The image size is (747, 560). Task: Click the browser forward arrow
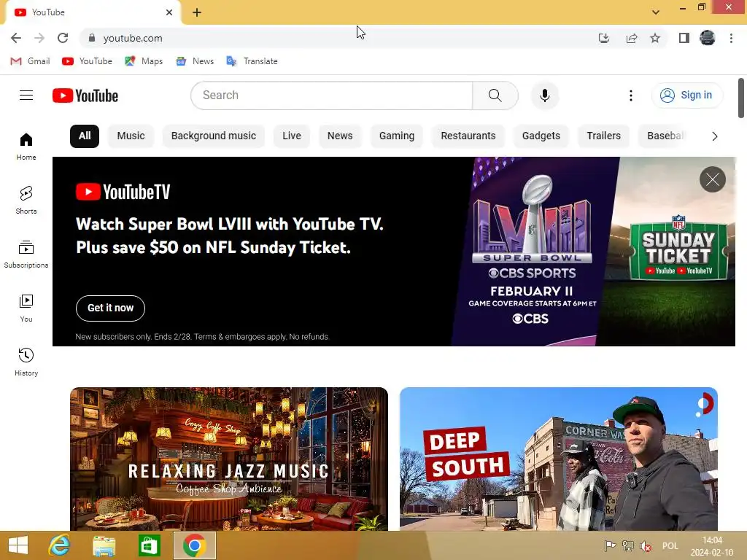(x=39, y=38)
